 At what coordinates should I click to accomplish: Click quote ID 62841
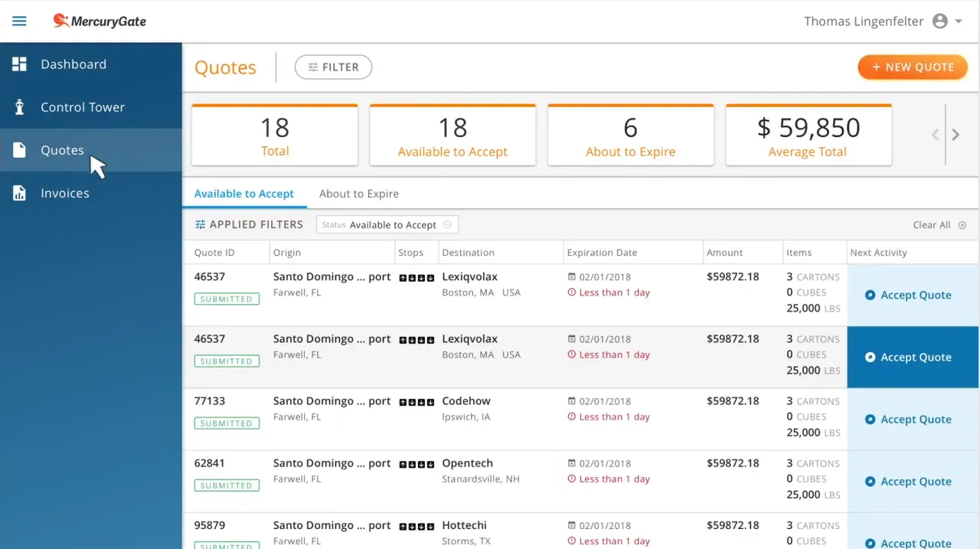(x=210, y=463)
